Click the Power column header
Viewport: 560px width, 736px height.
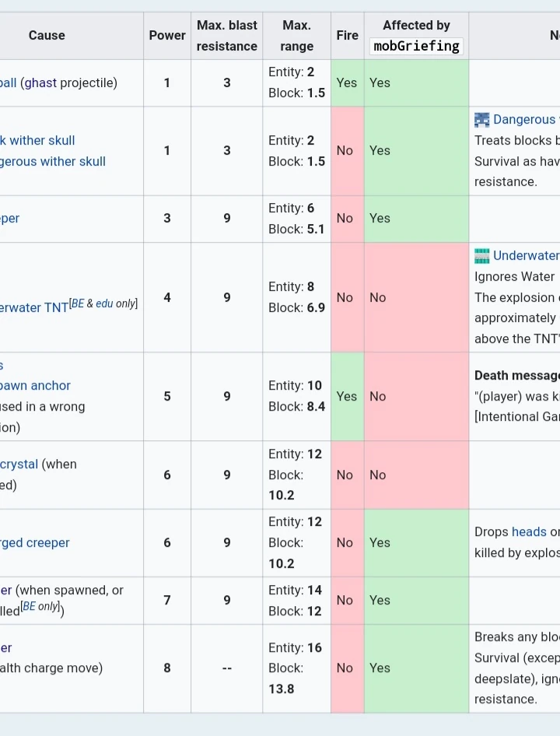[167, 36]
